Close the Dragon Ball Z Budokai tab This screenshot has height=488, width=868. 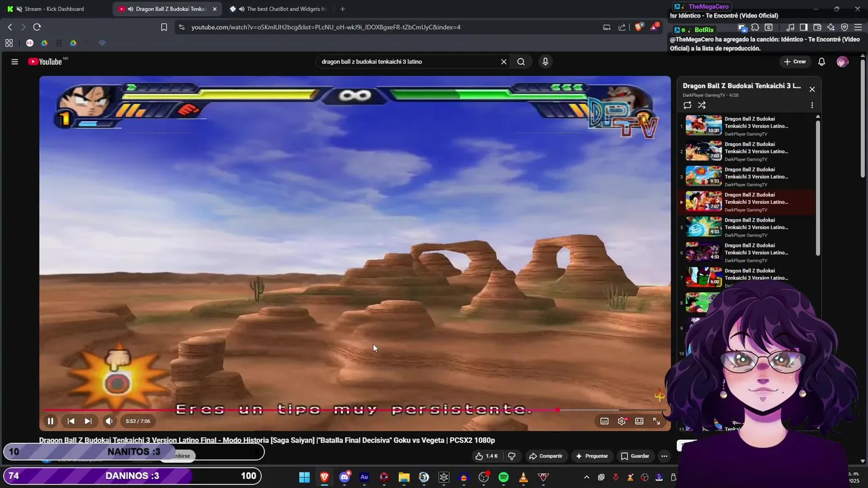pyautogui.click(x=214, y=9)
